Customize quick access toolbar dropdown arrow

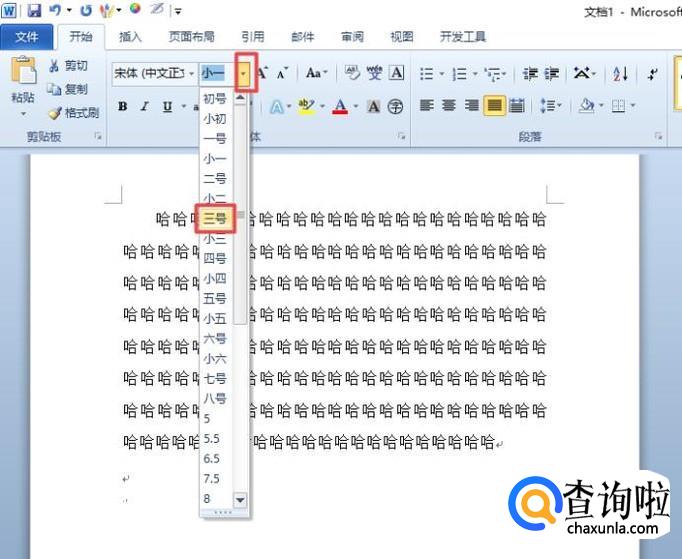[178, 11]
